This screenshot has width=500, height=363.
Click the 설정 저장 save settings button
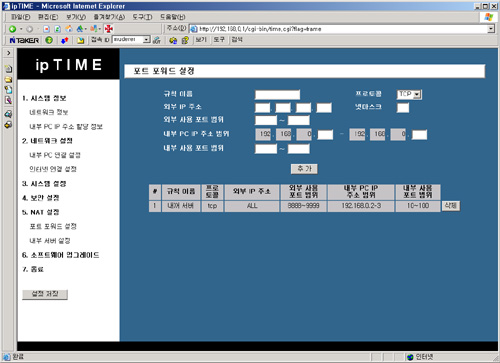[x=45, y=294]
